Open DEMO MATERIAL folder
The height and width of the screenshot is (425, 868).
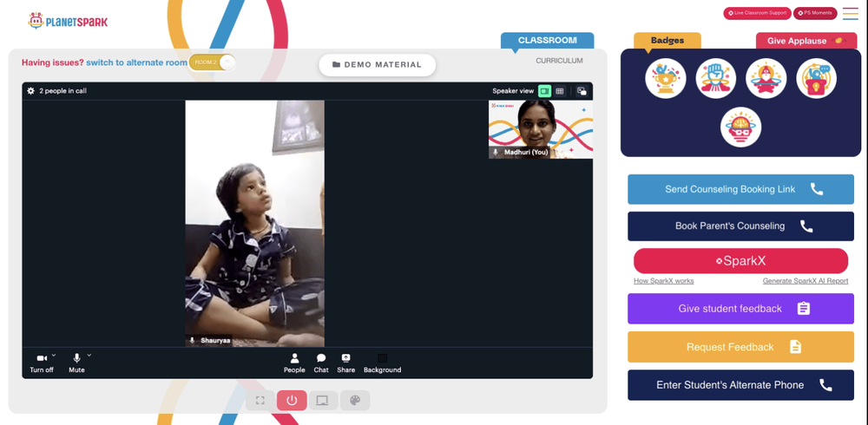[377, 65]
